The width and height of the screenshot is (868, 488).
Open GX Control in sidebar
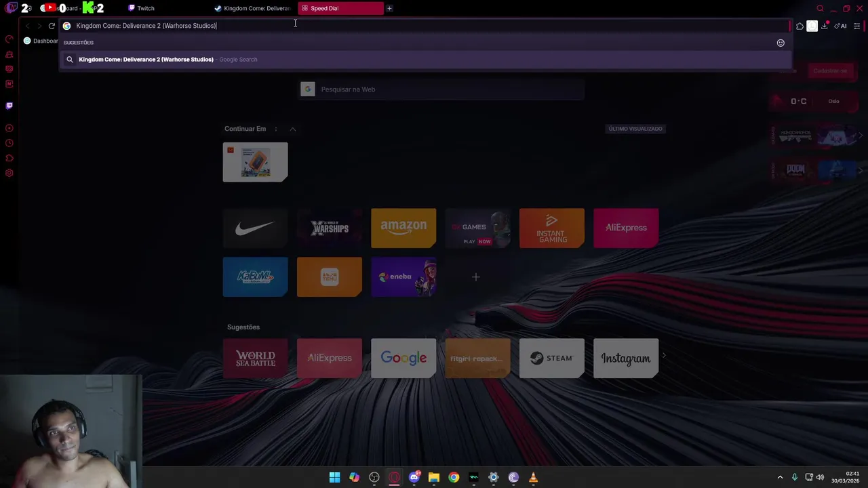click(9, 39)
